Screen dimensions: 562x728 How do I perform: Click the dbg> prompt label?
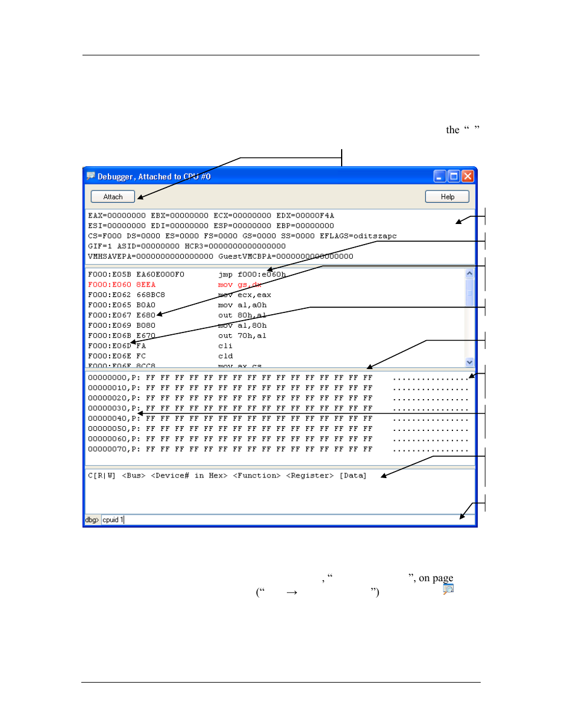tap(92, 520)
